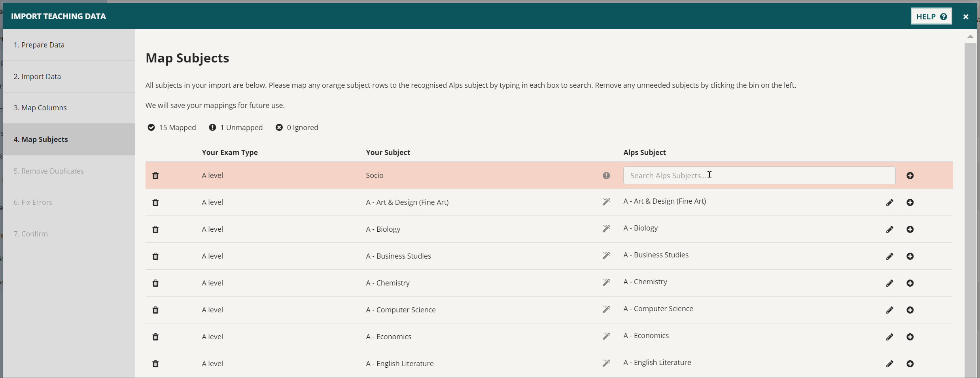
Task: Click plus icon on Chemistry row
Action: 910,283
